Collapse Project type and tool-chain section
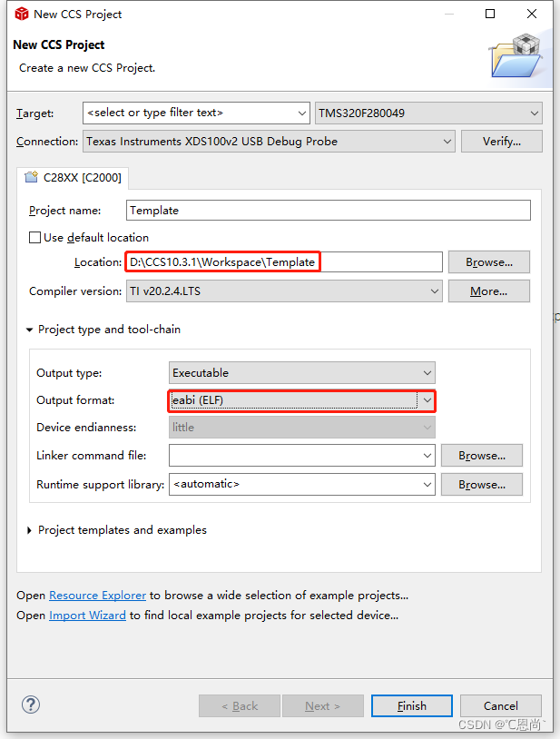 point(30,330)
